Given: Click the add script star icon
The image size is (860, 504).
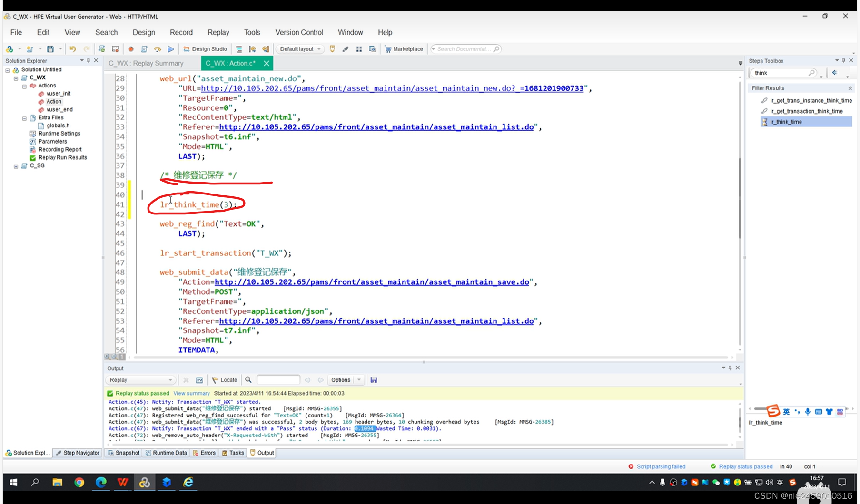Looking at the screenshot, I should click(x=30, y=49).
